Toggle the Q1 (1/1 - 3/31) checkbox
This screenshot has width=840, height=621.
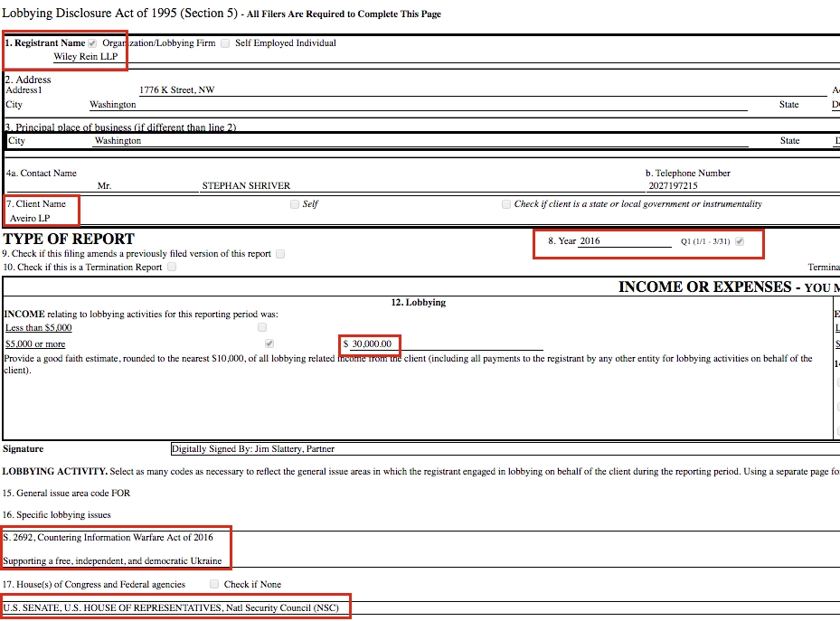[741, 241]
